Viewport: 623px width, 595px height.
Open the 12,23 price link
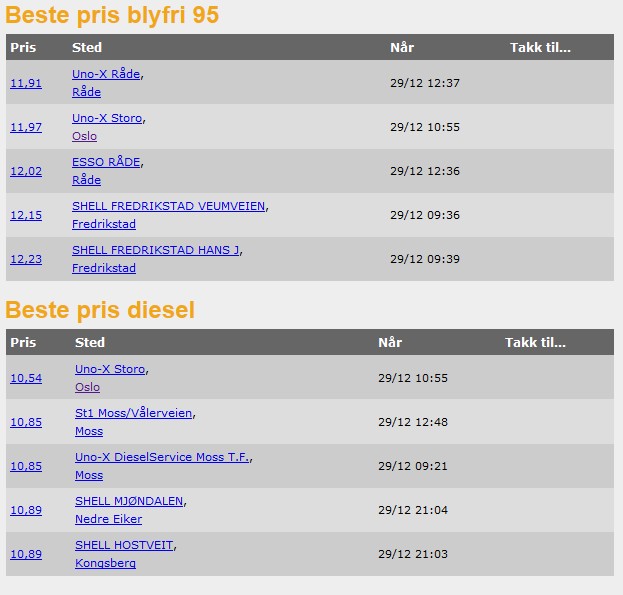tap(26, 259)
